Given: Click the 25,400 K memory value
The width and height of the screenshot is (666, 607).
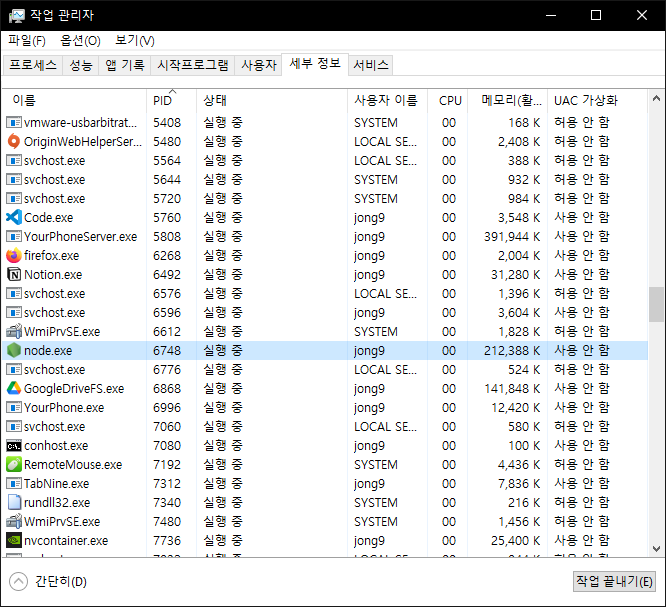Looking at the screenshot, I should [516, 540].
